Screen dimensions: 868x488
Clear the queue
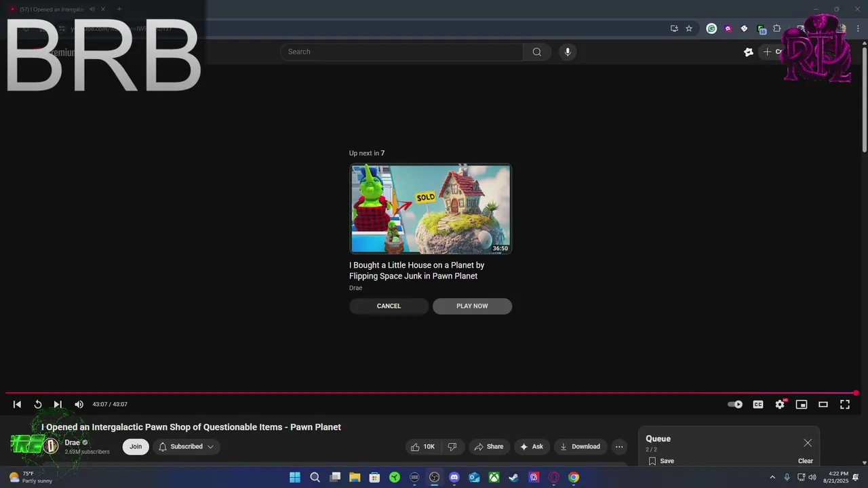(806, 461)
